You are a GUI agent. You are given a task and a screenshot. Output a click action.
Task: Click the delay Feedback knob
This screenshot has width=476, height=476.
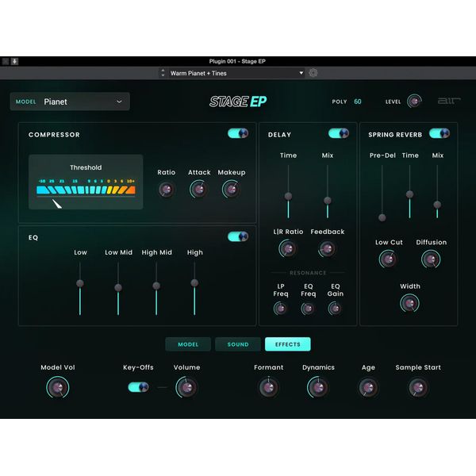(327, 249)
